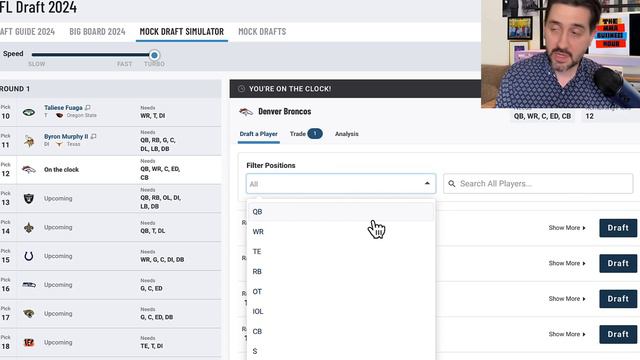Click Upcoming text in pick 13 row
Image resolution: width=640 pixels, height=360 pixels.
click(58, 198)
